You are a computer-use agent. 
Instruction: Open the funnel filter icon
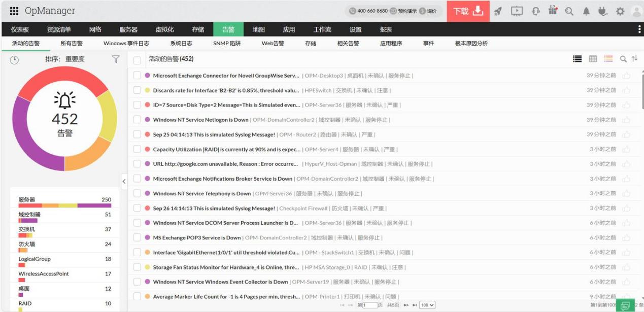(x=116, y=59)
